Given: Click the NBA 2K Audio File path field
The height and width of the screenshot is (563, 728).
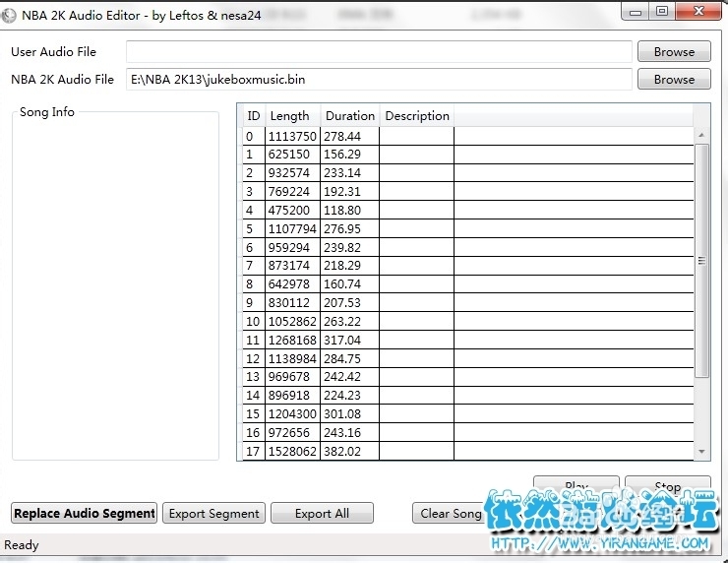Looking at the screenshot, I should pyautogui.click(x=379, y=79).
